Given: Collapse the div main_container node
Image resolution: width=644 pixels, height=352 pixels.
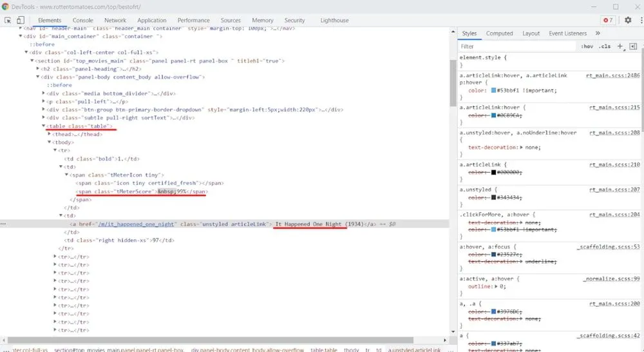Looking at the screenshot, I should coord(21,36).
